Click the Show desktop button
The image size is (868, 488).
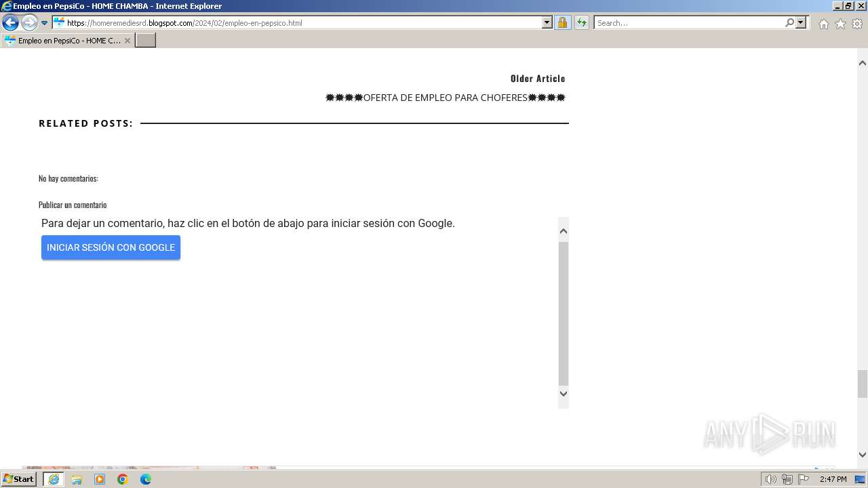tap(861, 479)
